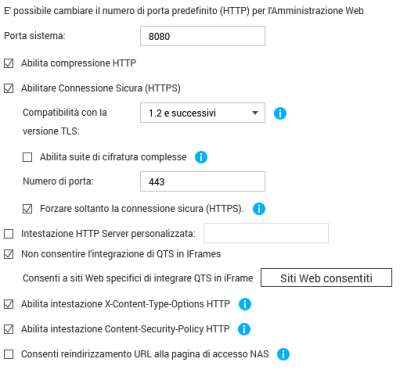Open info icon for X-Content-Type-Options header
Screen dimensions: 400x373
pyautogui.click(x=245, y=304)
